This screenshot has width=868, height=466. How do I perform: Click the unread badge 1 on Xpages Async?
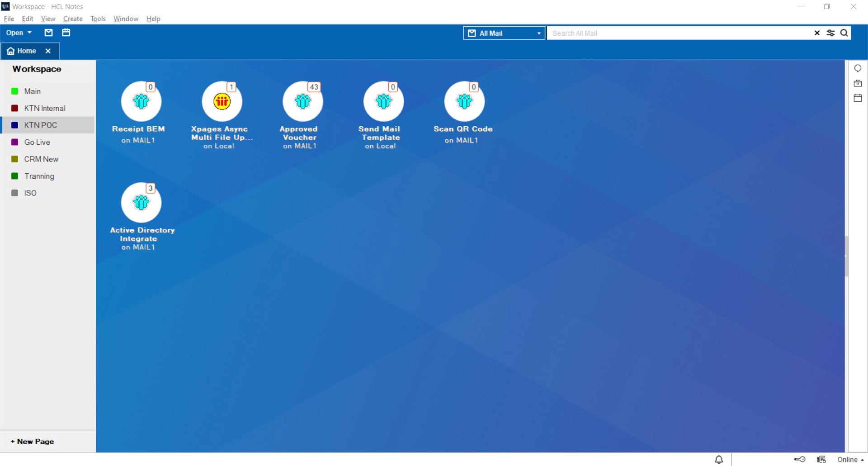click(231, 87)
